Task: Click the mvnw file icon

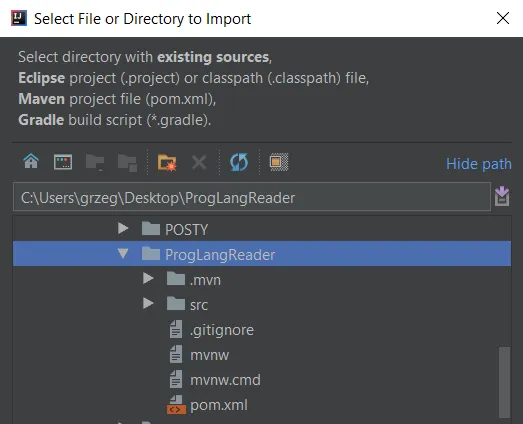Action: coord(176,354)
